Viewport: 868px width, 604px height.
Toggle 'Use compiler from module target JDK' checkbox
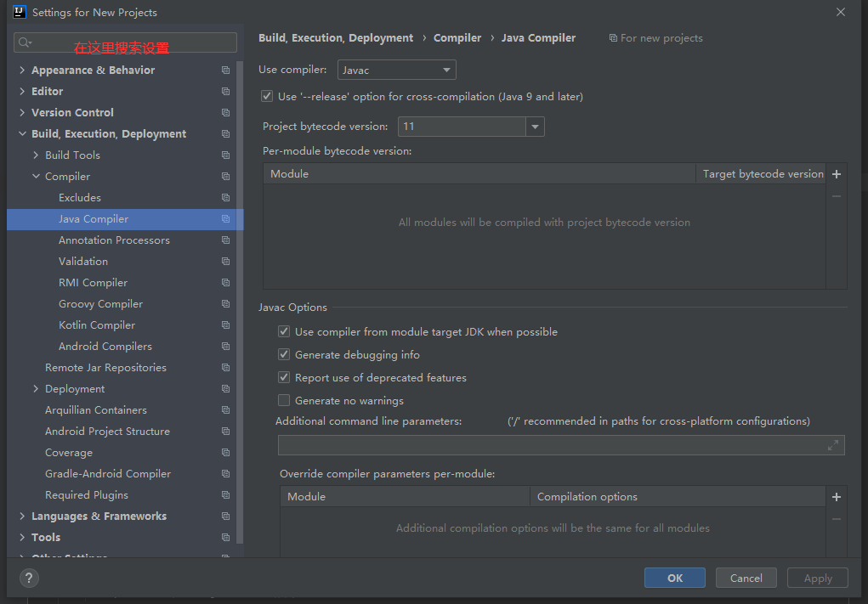point(284,332)
